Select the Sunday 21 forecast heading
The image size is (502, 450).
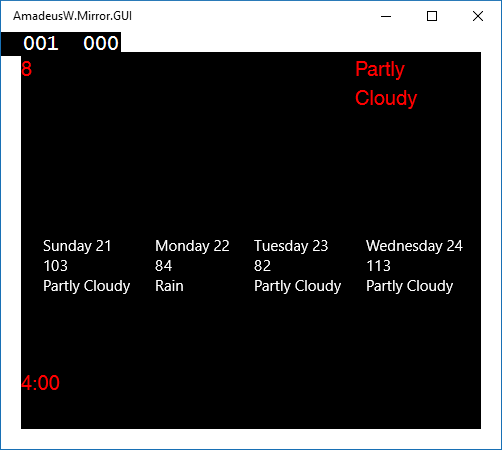point(77,246)
